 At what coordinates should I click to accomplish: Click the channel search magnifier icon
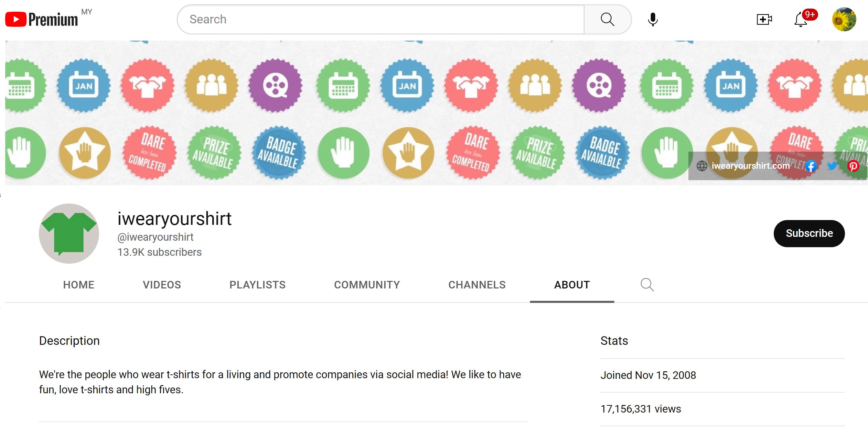tap(647, 285)
